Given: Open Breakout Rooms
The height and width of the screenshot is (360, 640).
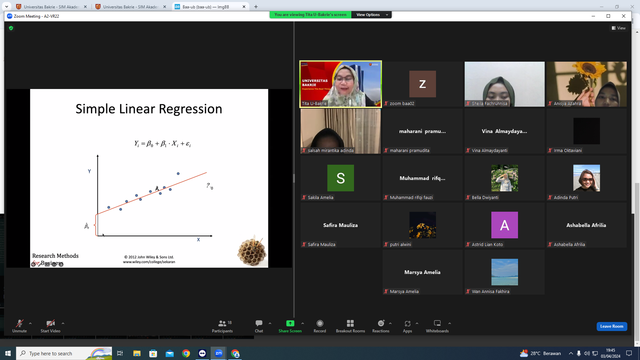Looking at the screenshot, I should tap(350, 326).
